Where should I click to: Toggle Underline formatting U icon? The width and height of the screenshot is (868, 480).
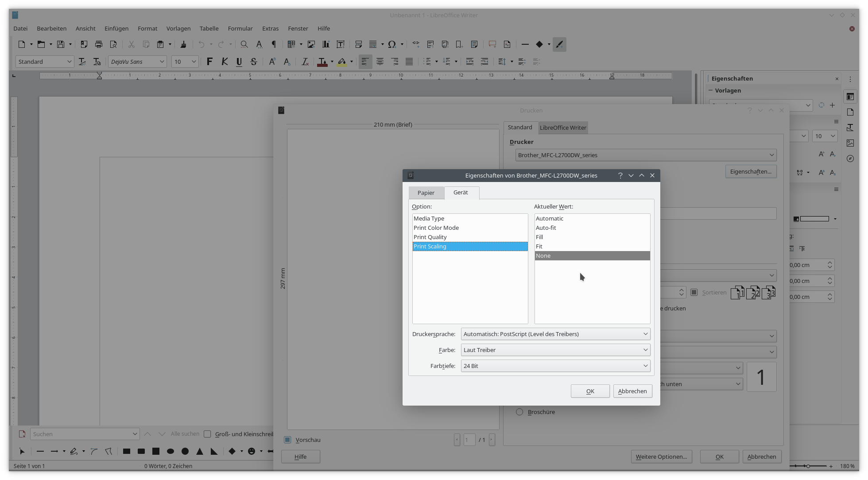[239, 62]
